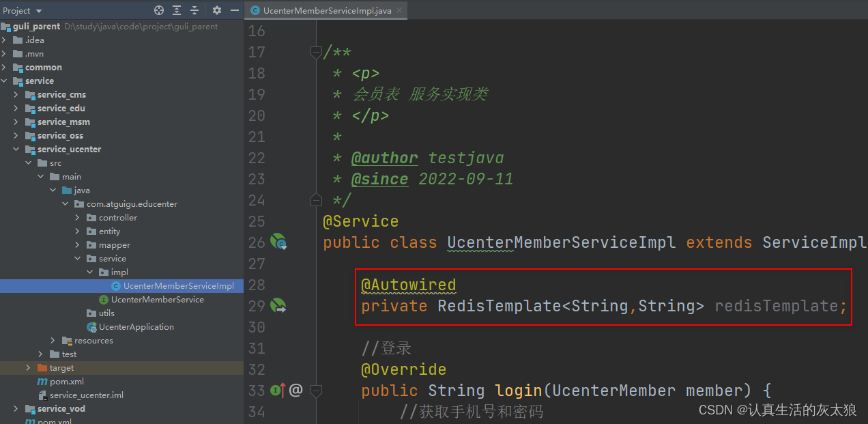Click implements-method gutter icon on line 33
This screenshot has width=868, height=424.
tap(278, 391)
